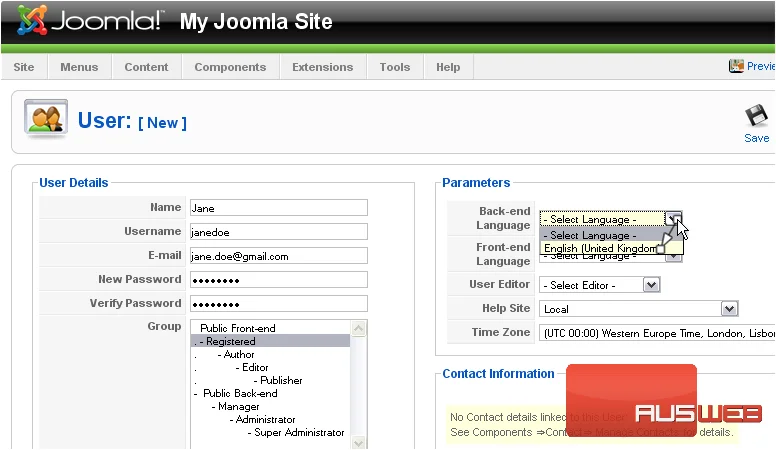Click the E-mail input field

click(x=279, y=256)
